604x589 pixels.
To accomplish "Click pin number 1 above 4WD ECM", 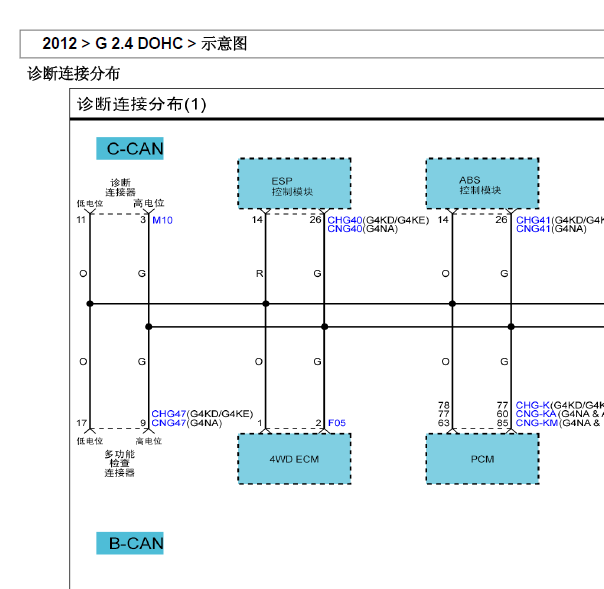I will point(260,423).
